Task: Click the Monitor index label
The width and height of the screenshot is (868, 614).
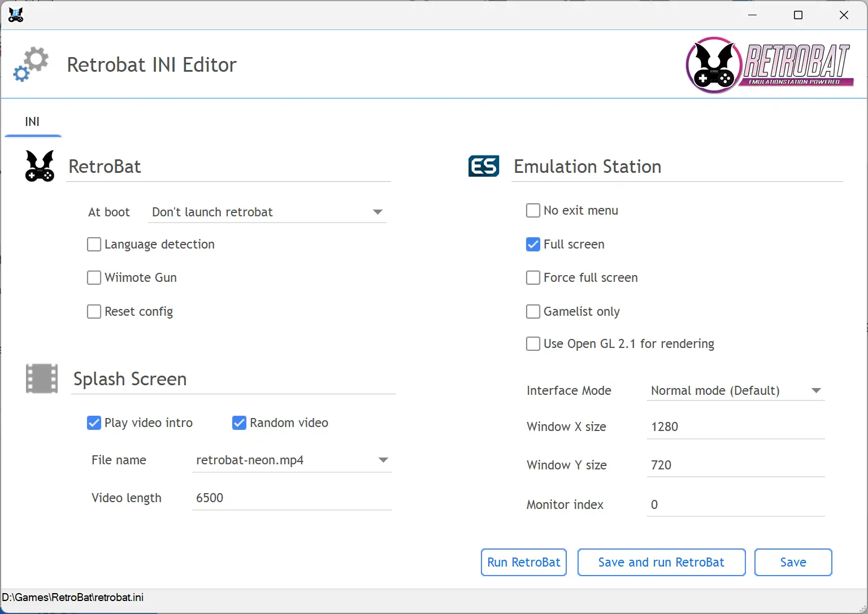Action: click(x=565, y=505)
